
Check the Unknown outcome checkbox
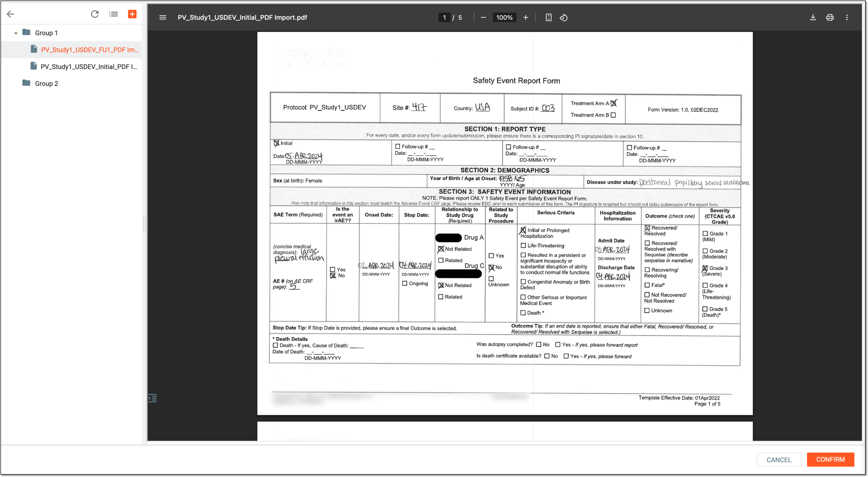pyautogui.click(x=647, y=311)
